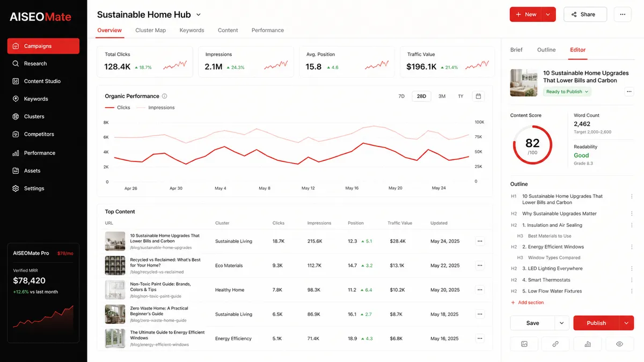Switch to the Outline tab
The width and height of the screenshot is (644, 362).
coord(546,50)
